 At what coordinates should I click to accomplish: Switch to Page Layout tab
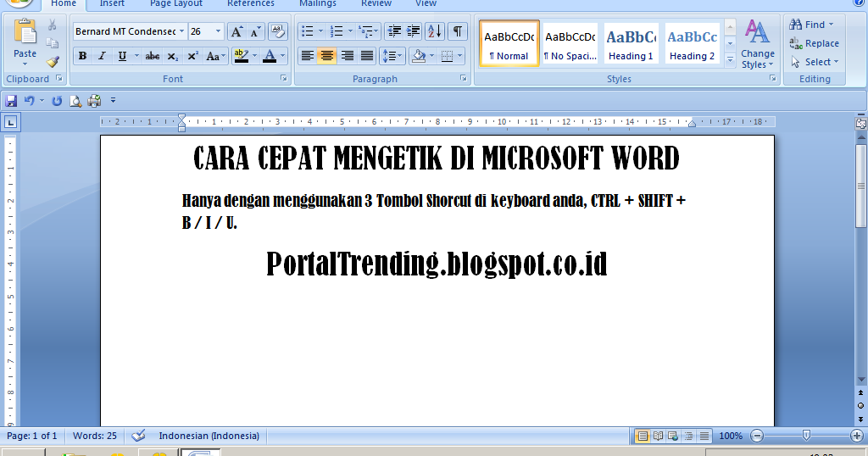(x=176, y=4)
